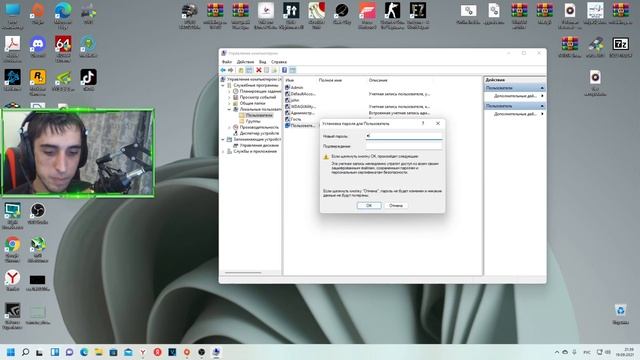Show hidden icons via the system tray chevron
640x360 pixels.
coord(556,352)
